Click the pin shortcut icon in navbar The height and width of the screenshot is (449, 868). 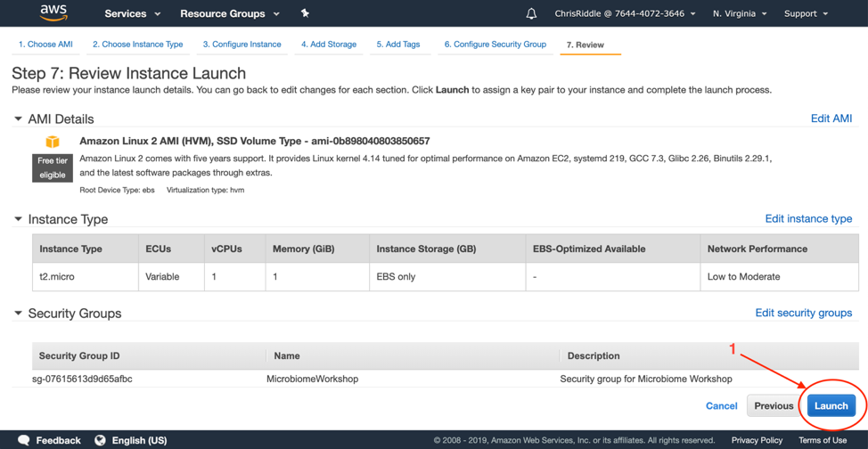tap(305, 13)
